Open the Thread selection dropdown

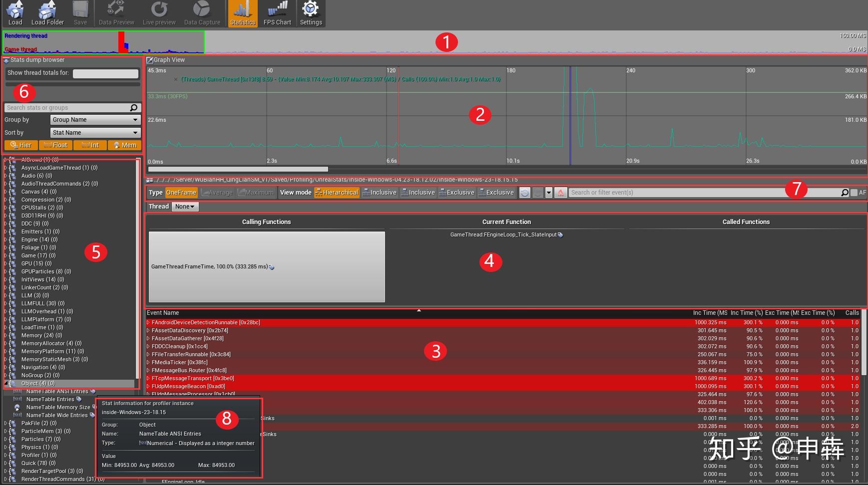(x=184, y=206)
